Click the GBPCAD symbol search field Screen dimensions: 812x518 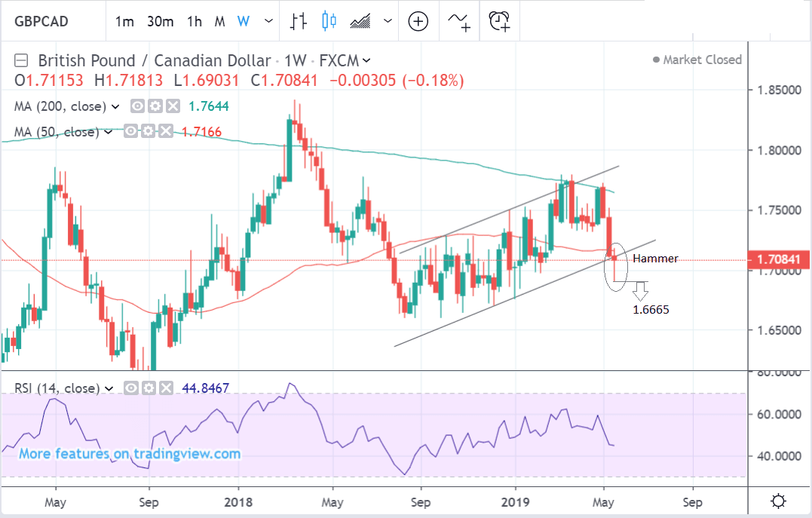click(47, 21)
